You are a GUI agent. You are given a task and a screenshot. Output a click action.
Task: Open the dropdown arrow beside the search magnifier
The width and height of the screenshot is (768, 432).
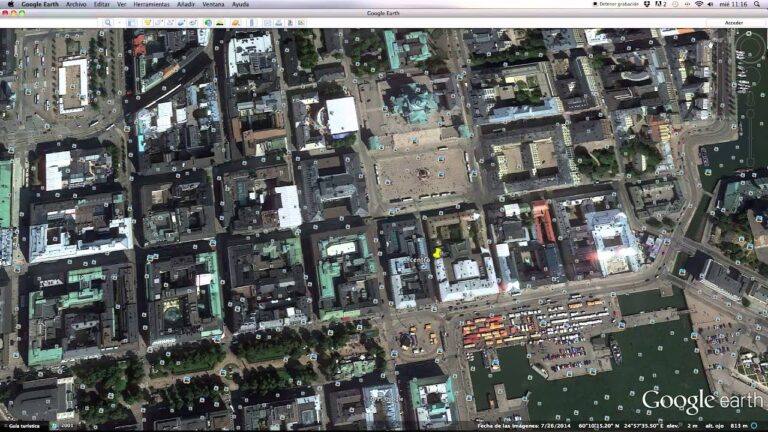coord(119,23)
